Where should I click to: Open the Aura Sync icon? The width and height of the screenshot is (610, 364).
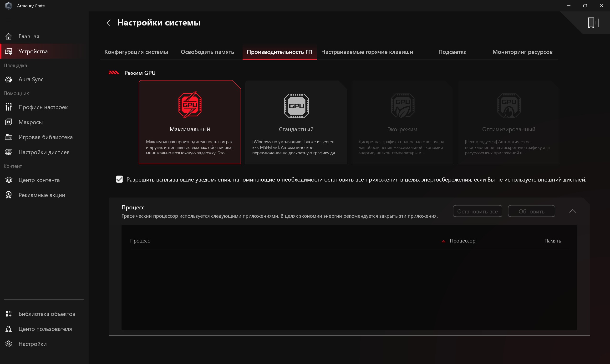tap(9, 79)
